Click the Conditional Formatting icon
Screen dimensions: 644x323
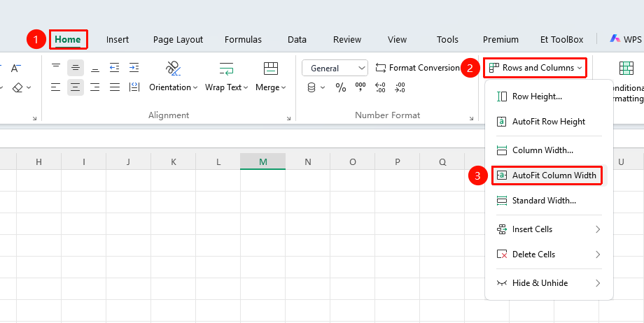click(626, 68)
